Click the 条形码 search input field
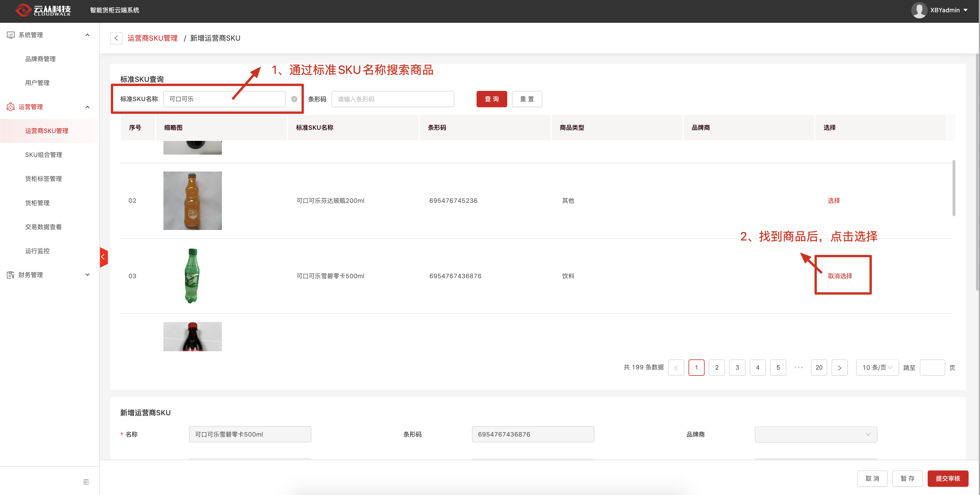Viewport: 980px width, 495px height. point(393,99)
